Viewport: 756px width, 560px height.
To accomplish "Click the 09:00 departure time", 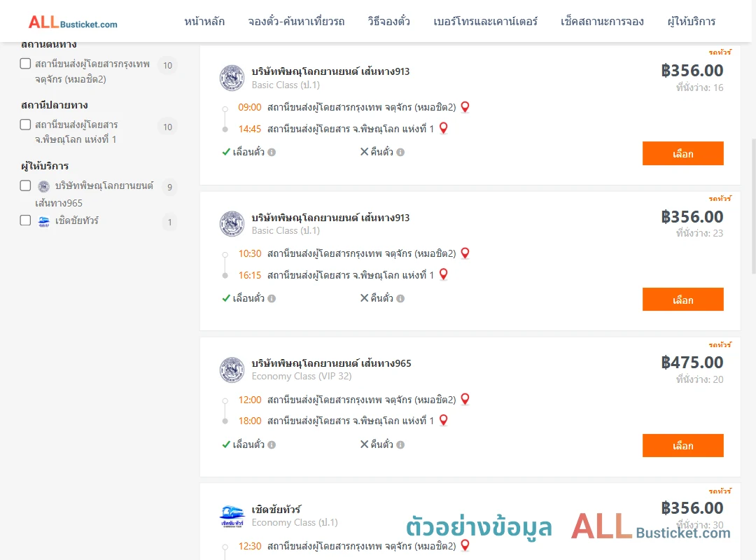I will pyautogui.click(x=250, y=108).
